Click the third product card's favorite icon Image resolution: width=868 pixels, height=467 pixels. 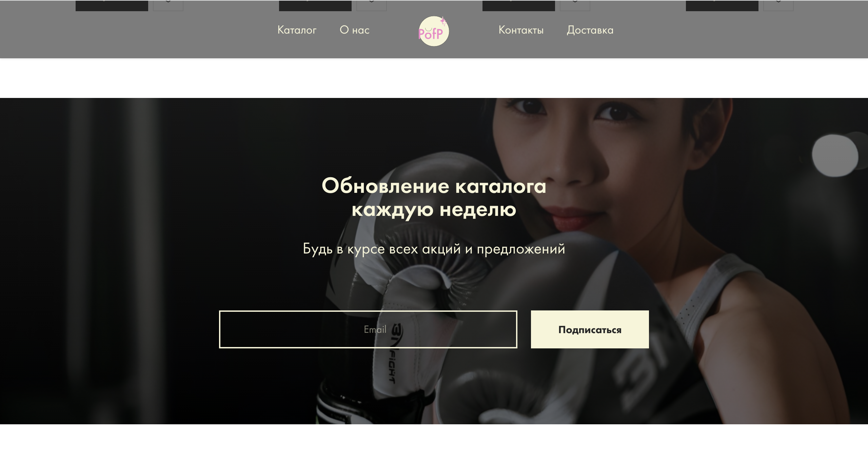tap(575, 5)
